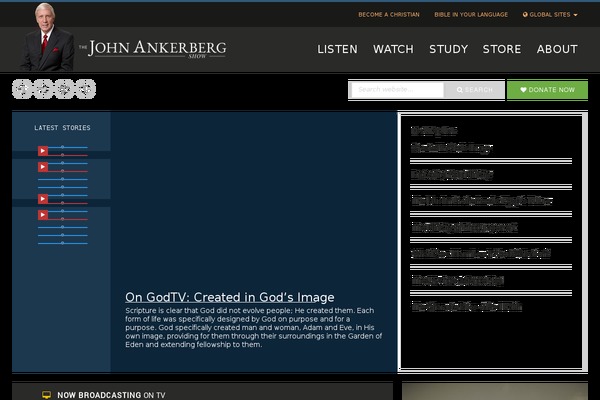Click the topmost red play icon in Latest Stories

pos(43,151)
